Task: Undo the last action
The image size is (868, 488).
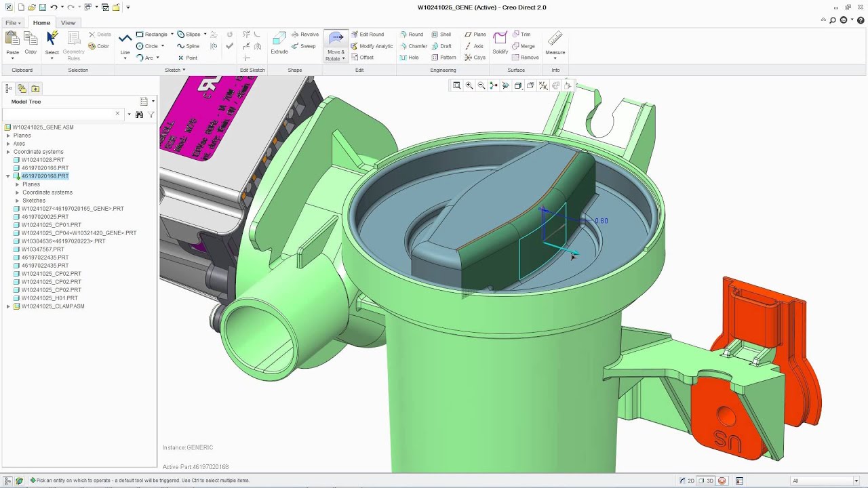Action: (x=54, y=7)
